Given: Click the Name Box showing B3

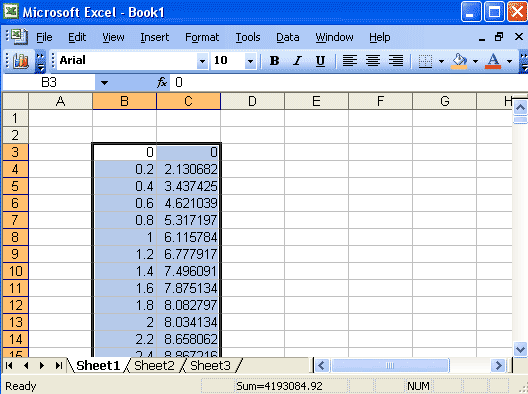Looking at the screenshot, I should [49, 83].
